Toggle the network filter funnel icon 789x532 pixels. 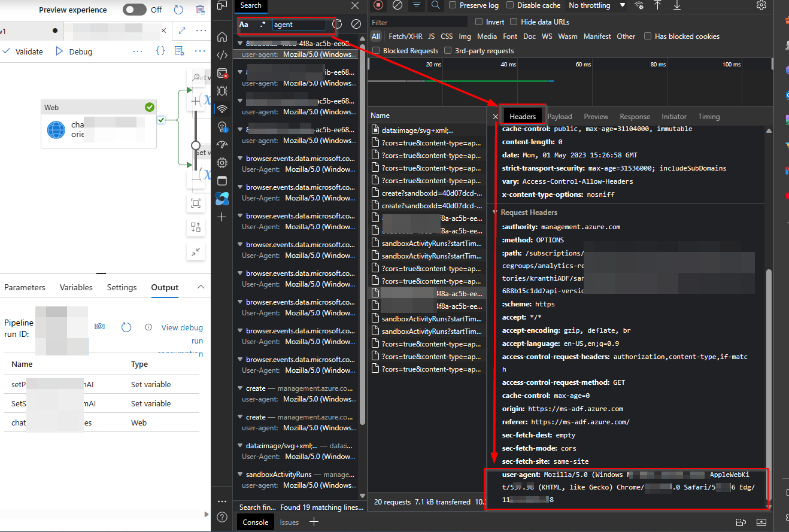[416, 5]
